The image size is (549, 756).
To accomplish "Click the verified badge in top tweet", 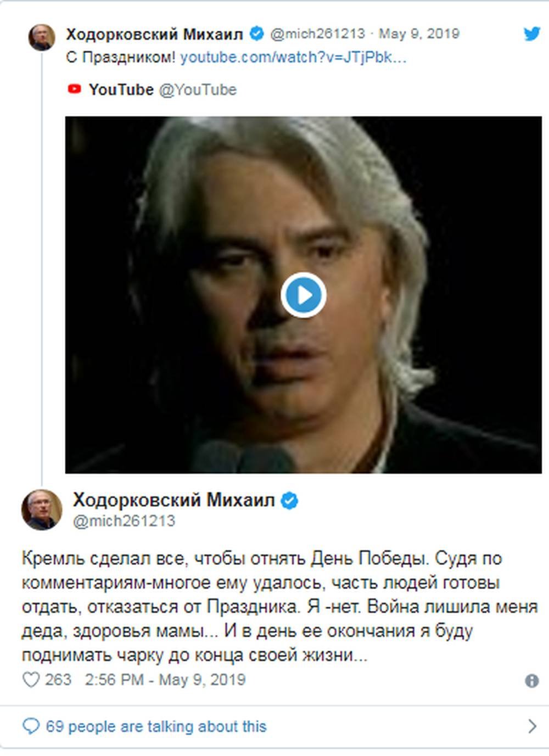I will pyautogui.click(x=256, y=33).
